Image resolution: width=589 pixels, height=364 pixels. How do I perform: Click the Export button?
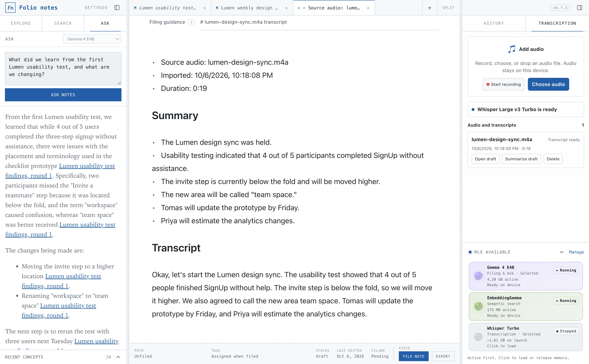(x=443, y=356)
